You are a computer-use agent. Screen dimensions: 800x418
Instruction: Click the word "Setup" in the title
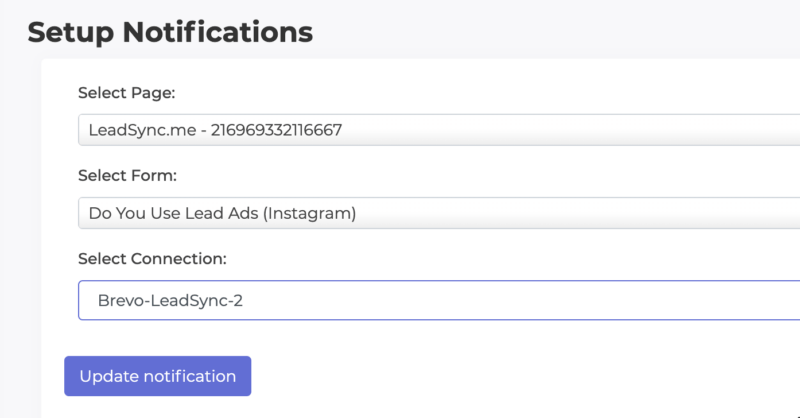(x=71, y=32)
